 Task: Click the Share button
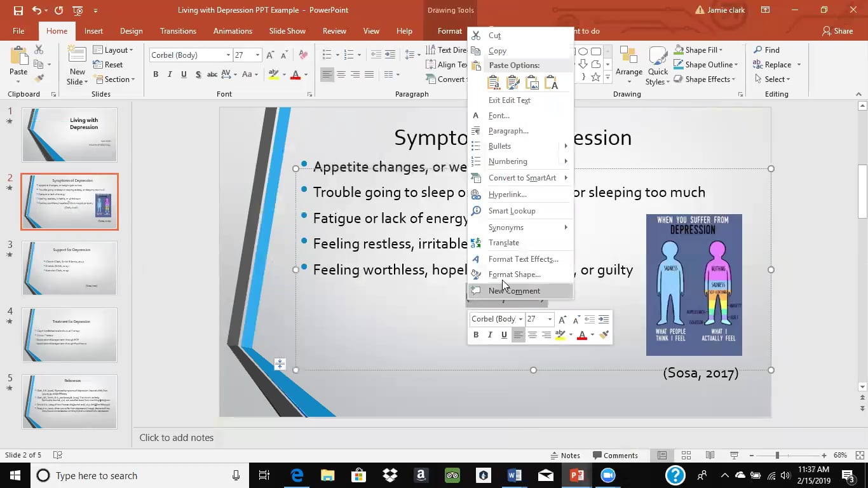pyautogui.click(x=837, y=31)
